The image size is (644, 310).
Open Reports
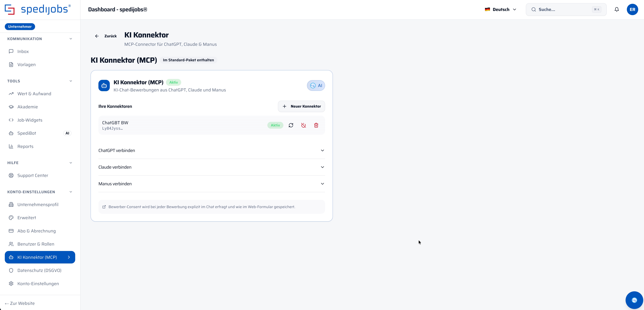(40, 146)
